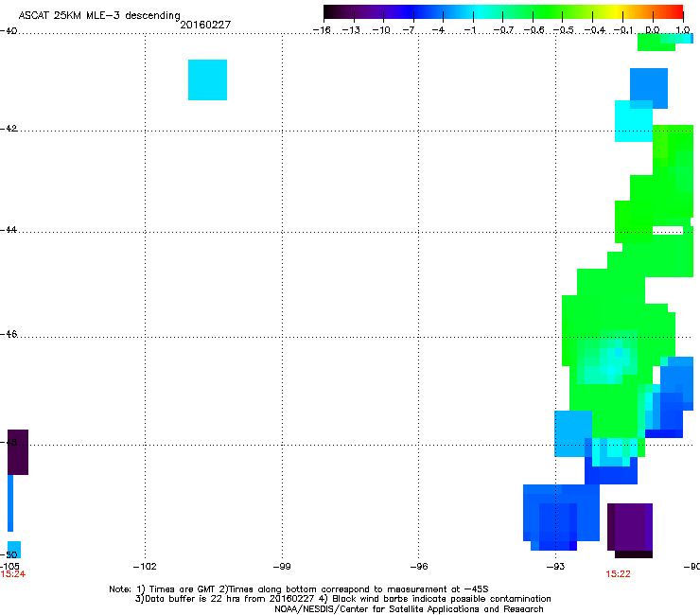This screenshot has width=700, height=615.
Task: Click the '1.0' color scale label
Action: pyautogui.click(x=683, y=30)
